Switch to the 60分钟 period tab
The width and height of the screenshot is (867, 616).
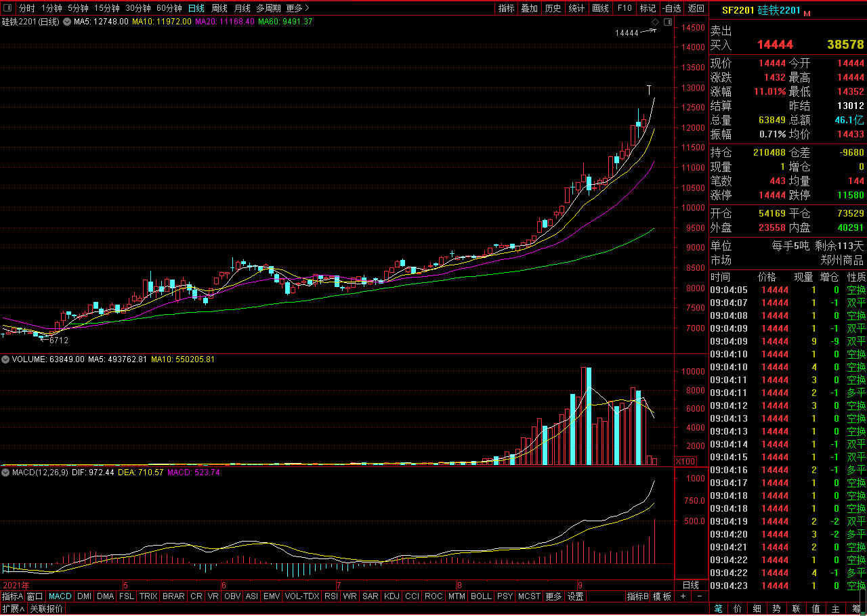[x=169, y=8]
